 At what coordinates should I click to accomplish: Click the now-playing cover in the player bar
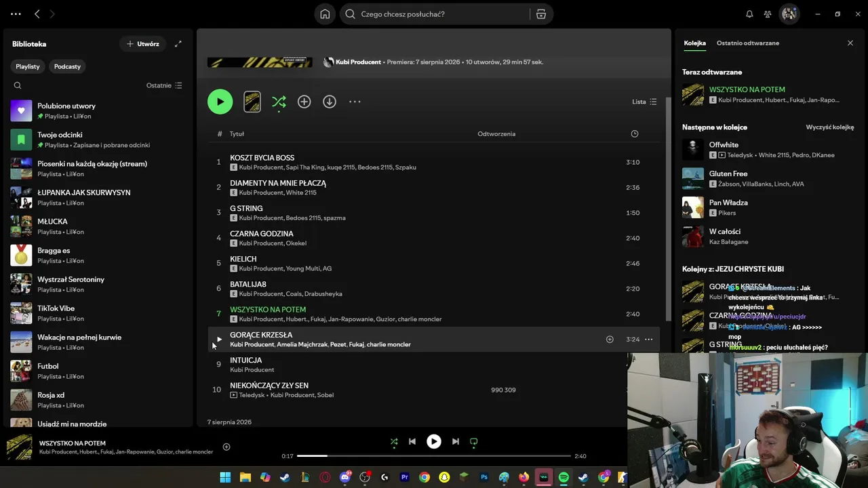(x=20, y=447)
